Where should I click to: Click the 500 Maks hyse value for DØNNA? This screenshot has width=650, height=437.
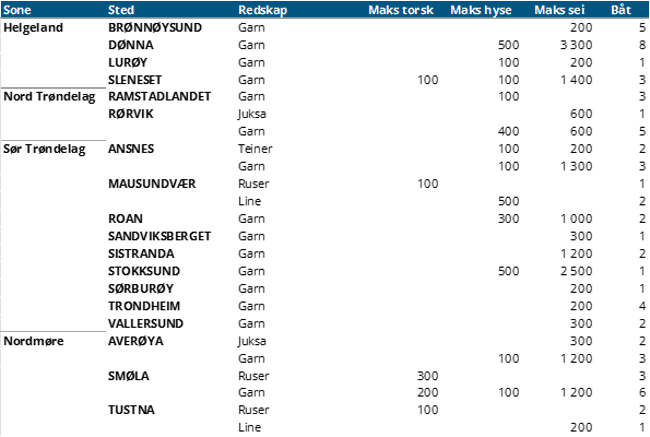pos(509,45)
